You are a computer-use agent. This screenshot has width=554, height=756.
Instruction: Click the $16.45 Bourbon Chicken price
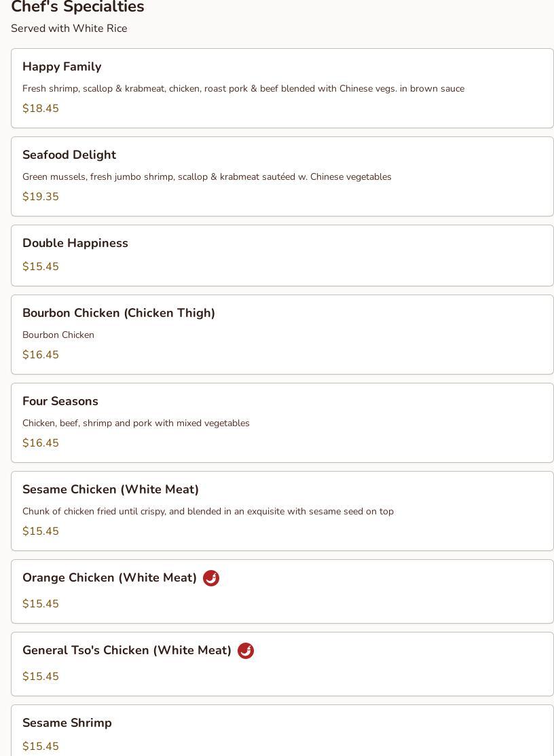[41, 355]
